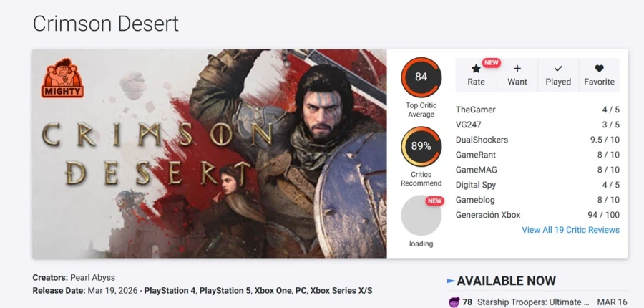
Task: Click the loading score circle
Action: click(x=421, y=215)
